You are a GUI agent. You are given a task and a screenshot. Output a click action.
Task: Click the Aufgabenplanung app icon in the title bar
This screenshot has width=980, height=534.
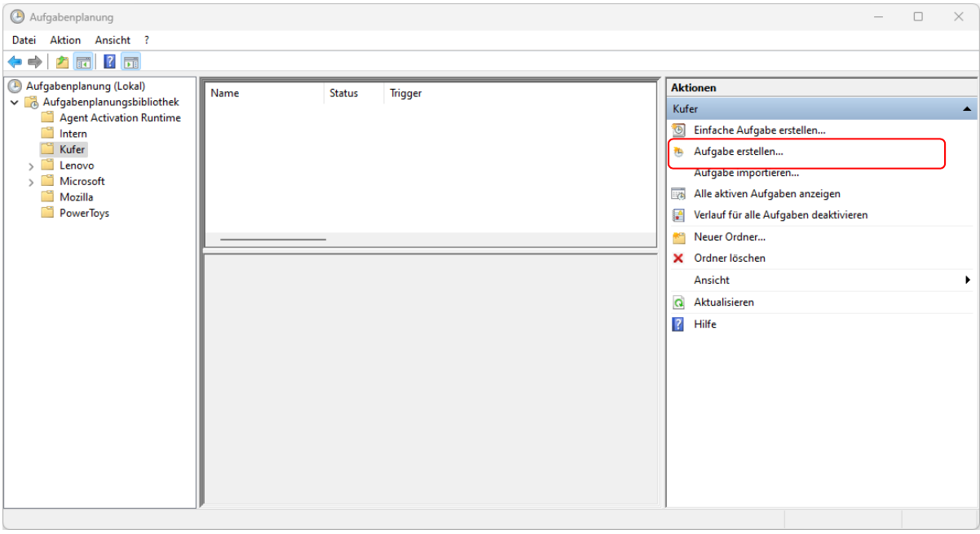point(17,16)
